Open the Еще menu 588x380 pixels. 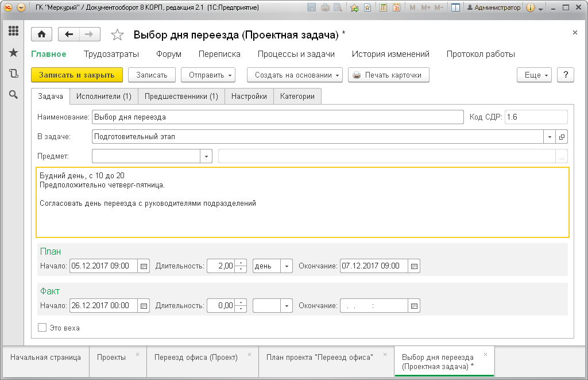tap(535, 75)
